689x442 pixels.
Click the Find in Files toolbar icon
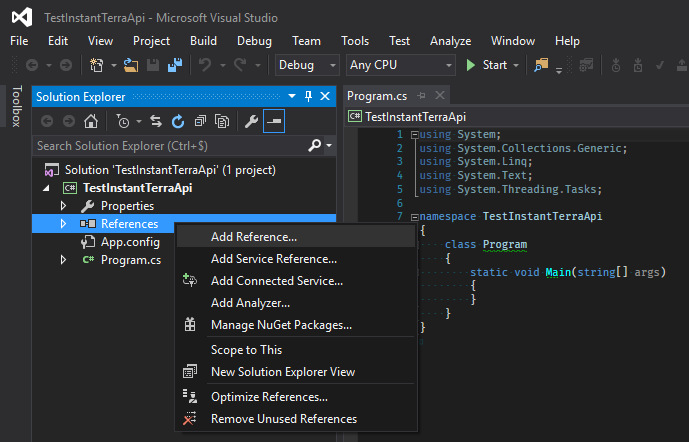(x=541, y=65)
